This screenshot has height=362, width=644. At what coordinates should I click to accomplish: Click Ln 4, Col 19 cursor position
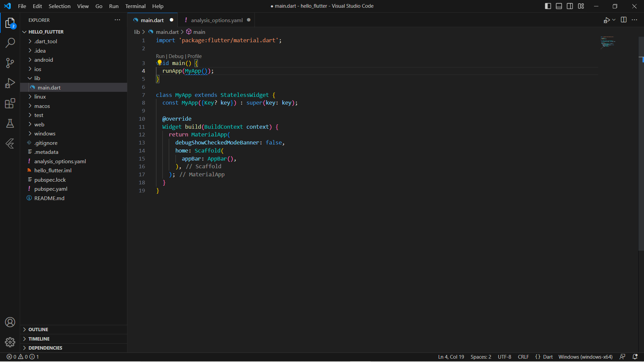point(451,357)
